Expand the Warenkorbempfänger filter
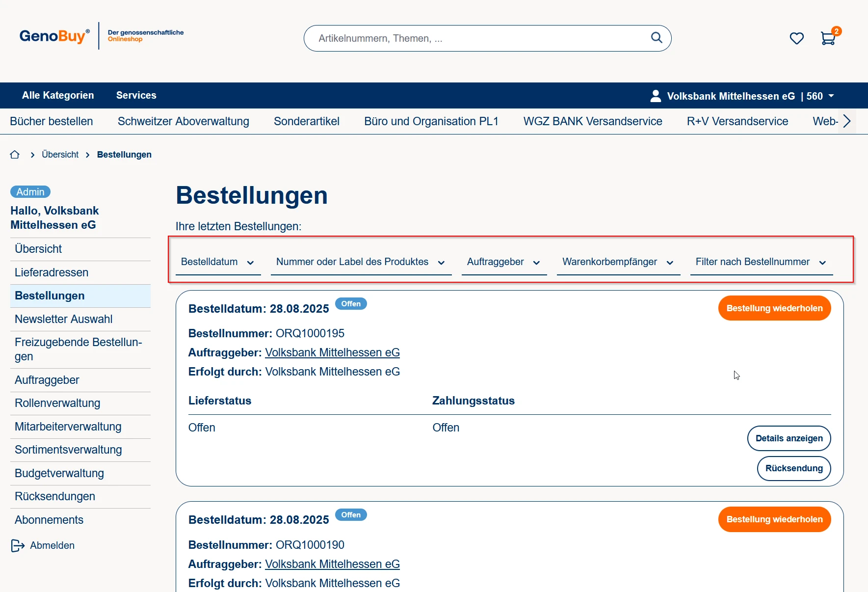The width and height of the screenshot is (868, 592). pyautogui.click(x=618, y=262)
